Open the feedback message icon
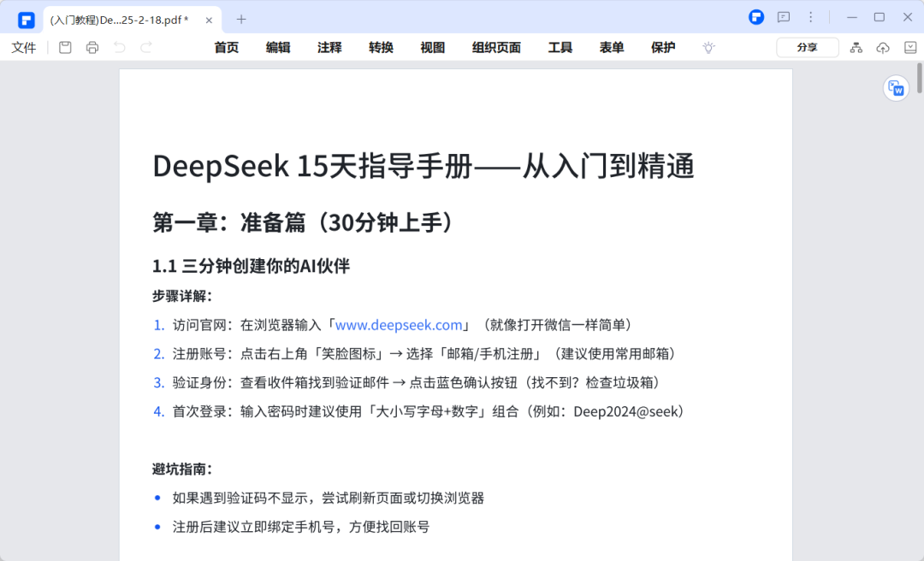Image resolution: width=924 pixels, height=561 pixels. (783, 17)
